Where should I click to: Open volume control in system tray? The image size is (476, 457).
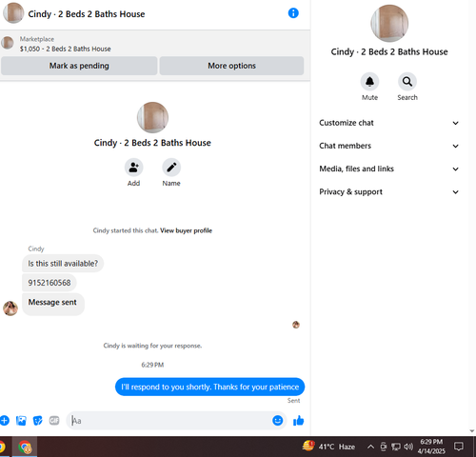pyautogui.click(x=408, y=447)
